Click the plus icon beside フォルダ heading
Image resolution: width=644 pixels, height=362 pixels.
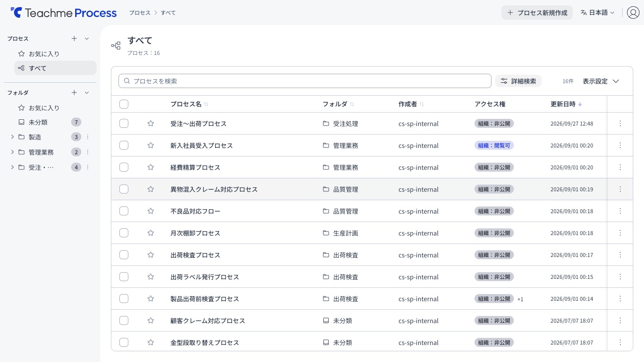[74, 93]
